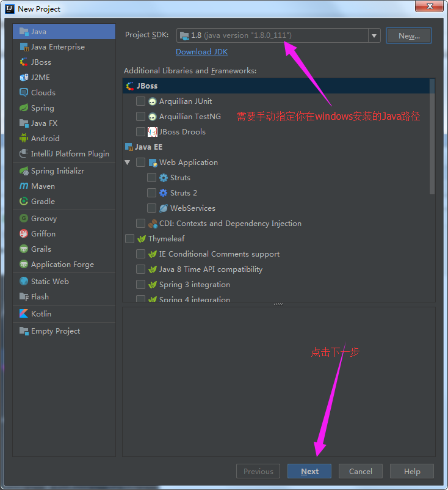Enable CDI Contexts and Dependency Injection checkbox
Viewport: 448px width, 490px height.
coord(140,224)
